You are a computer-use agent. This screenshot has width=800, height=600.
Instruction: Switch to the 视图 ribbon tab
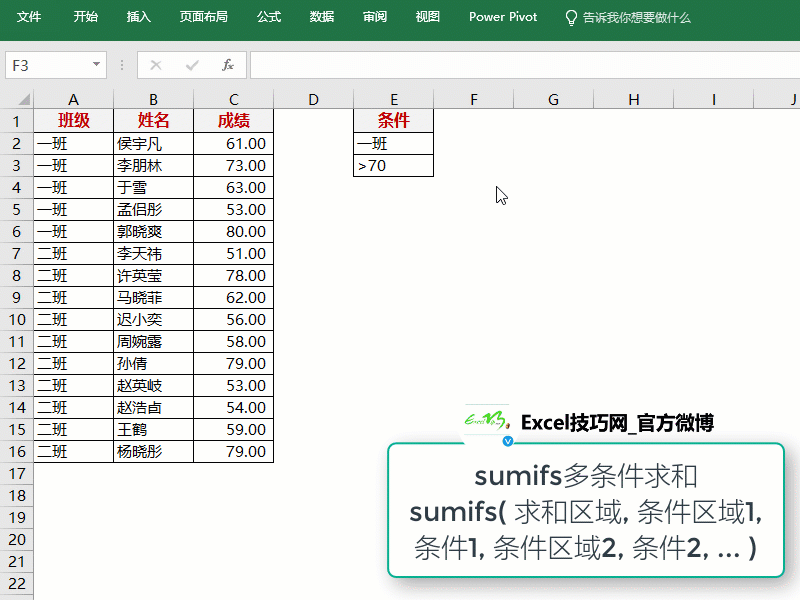click(x=426, y=17)
